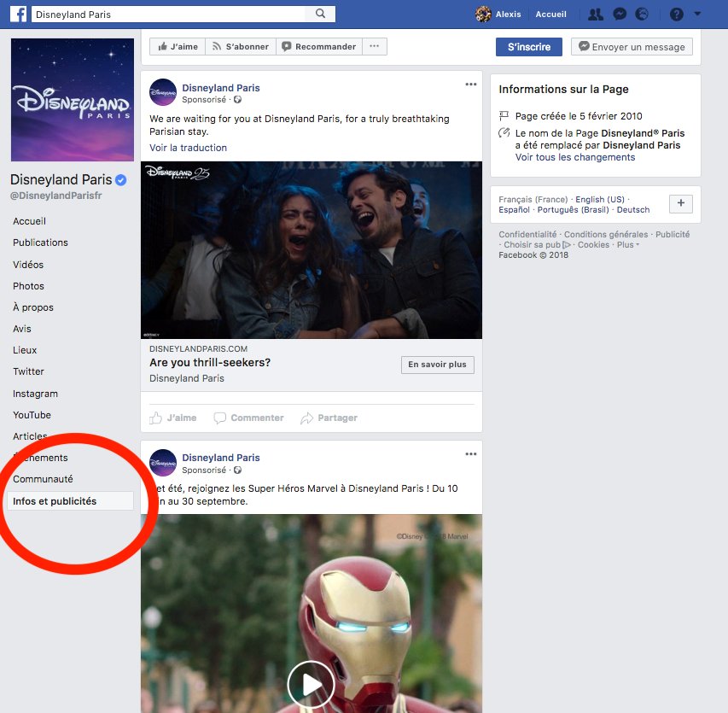Open Instagram in the sidebar
Viewport: 728px width, 713px height.
pyautogui.click(x=35, y=394)
